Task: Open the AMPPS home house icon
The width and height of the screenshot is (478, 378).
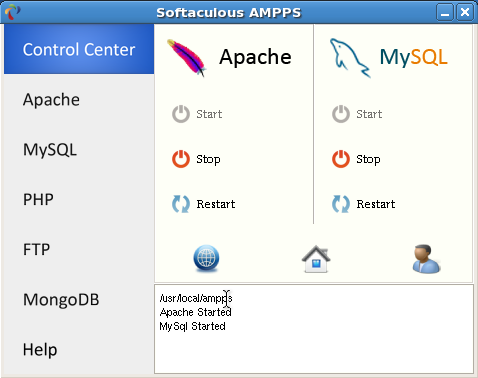Action: (x=316, y=259)
